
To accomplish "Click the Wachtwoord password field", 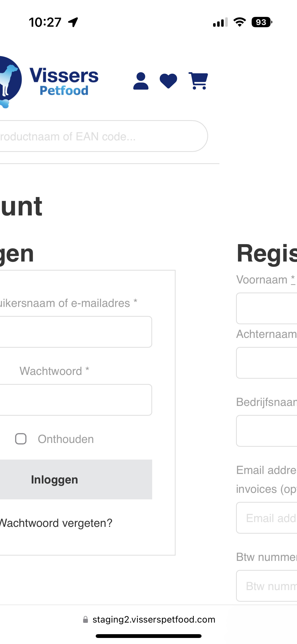I will click(x=76, y=400).
